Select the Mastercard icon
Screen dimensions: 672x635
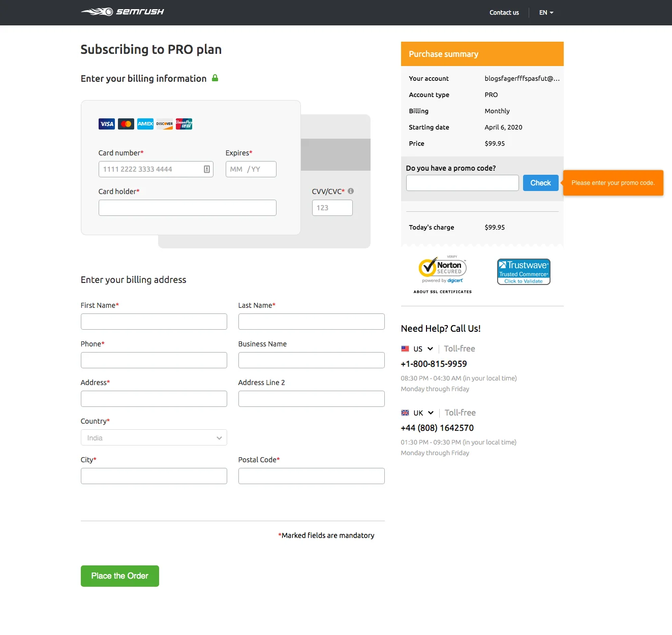tap(126, 123)
